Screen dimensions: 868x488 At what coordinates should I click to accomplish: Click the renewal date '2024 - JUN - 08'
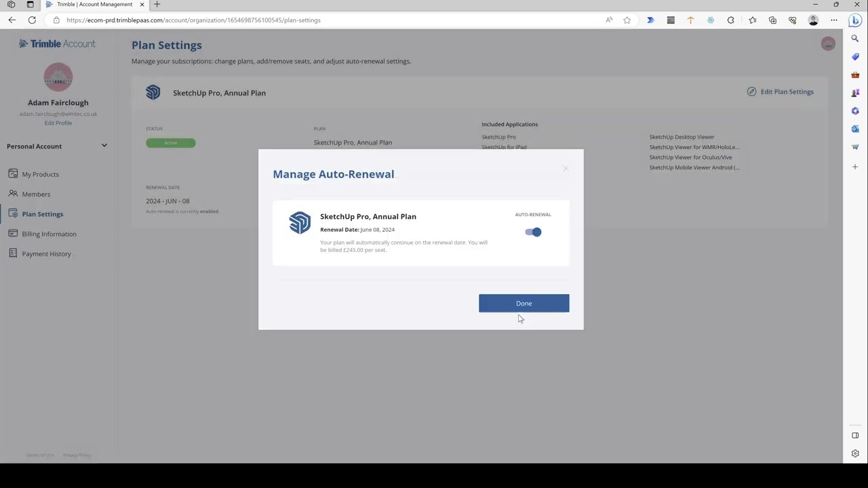point(167,201)
